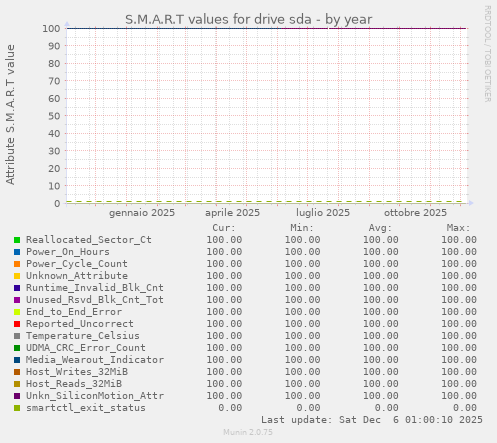Select the Reported_Uncorrect legend label
The width and height of the screenshot is (497, 443).
point(80,324)
